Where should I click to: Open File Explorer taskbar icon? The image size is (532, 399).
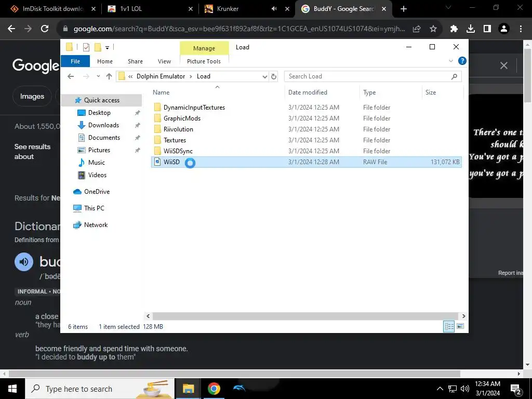[188, 388]
